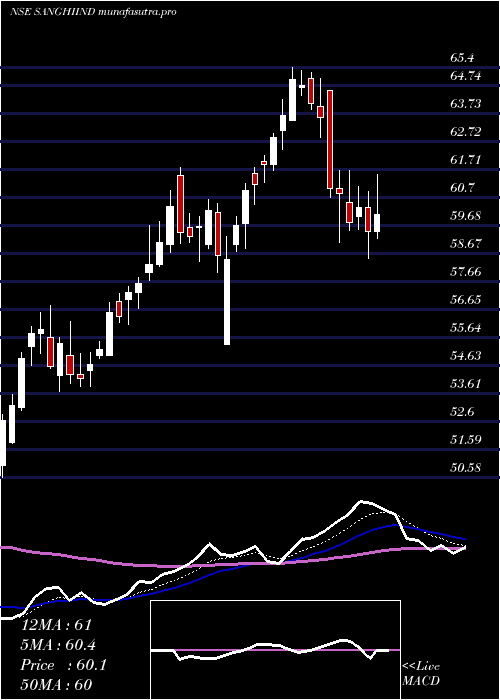This screenshot has height=700, width=500.
Task: Click the 52.6 price axis label
Action: tap(462, 412)
